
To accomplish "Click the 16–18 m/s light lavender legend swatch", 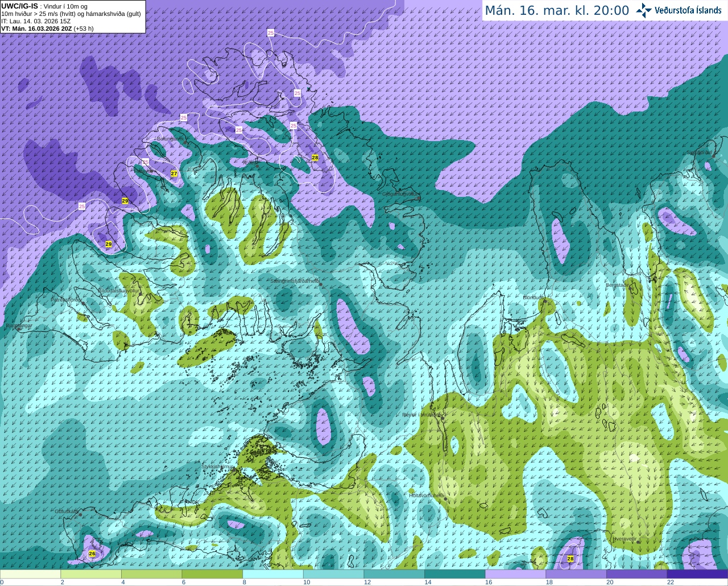I will [x=515, y=574].
